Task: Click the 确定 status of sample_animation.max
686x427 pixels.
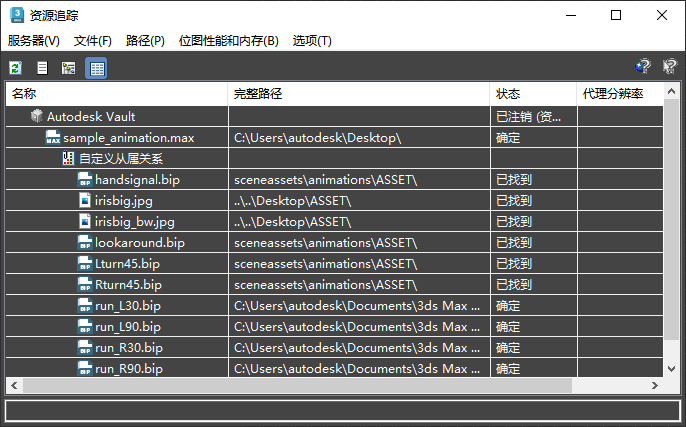Action: click(508, 138)
